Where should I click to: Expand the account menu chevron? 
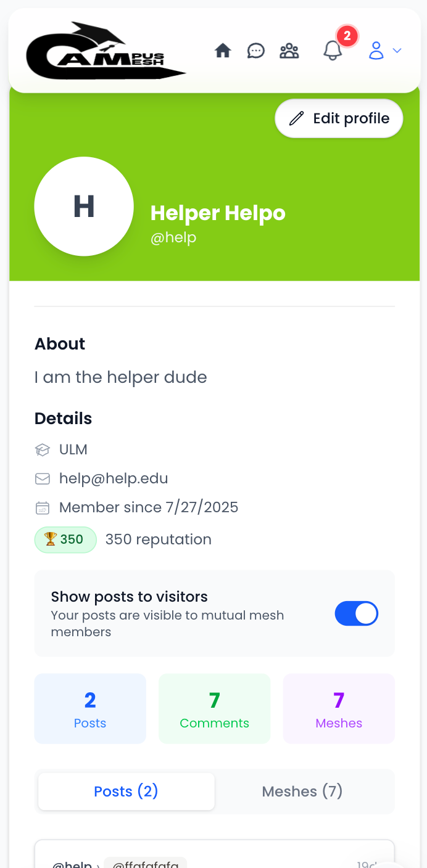click(397, 51)
